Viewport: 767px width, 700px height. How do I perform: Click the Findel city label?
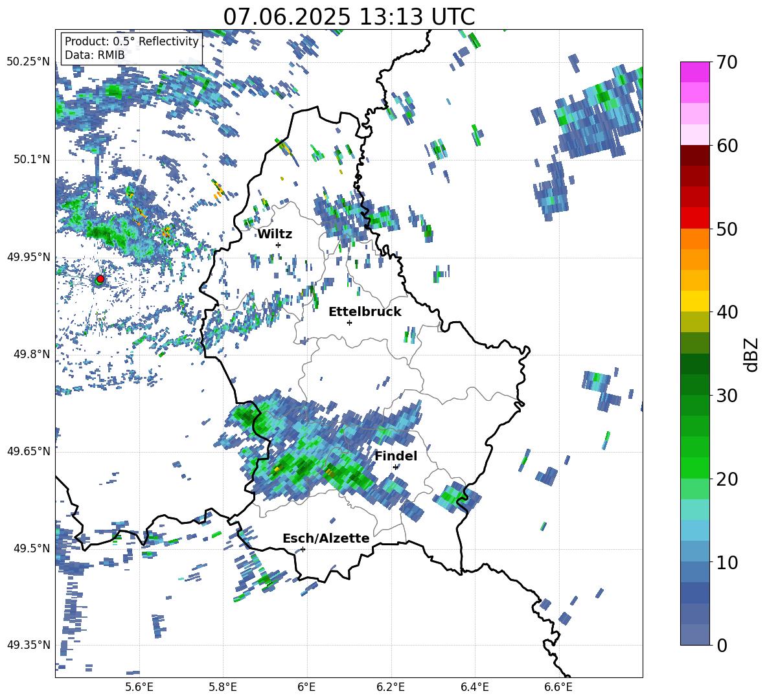396,456
